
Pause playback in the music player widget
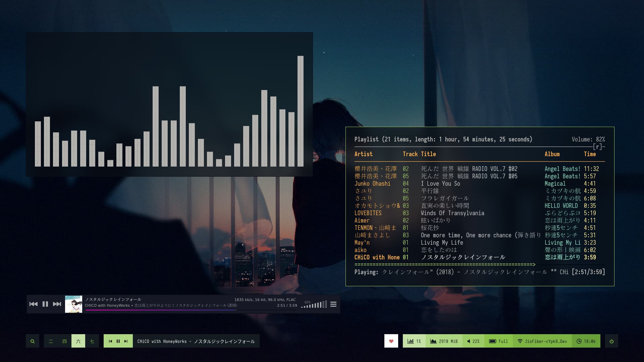45,304
